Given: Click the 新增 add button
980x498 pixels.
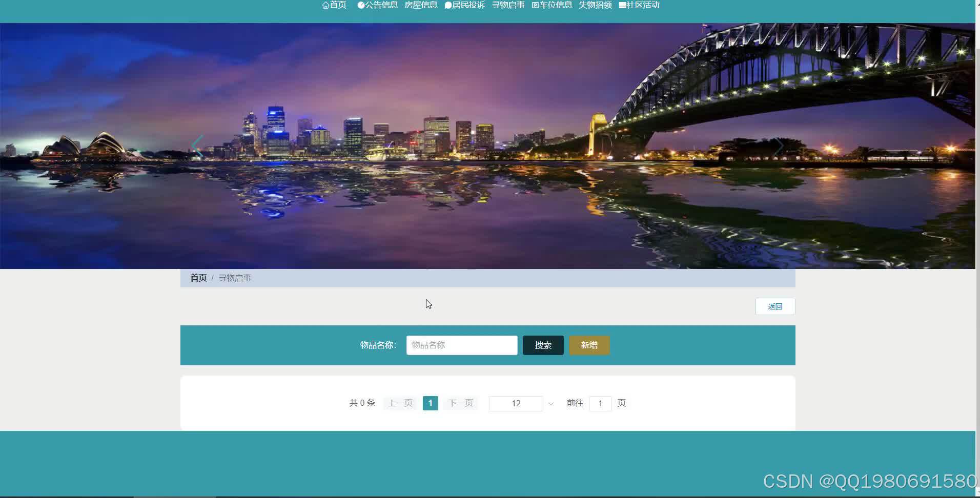Looking at the screenshot, I should [x=589, y=345].
